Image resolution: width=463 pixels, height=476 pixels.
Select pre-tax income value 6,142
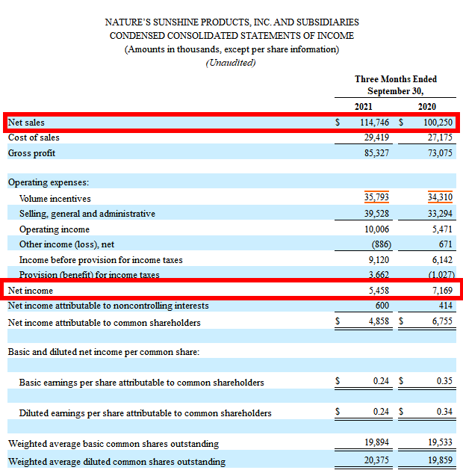442,260
